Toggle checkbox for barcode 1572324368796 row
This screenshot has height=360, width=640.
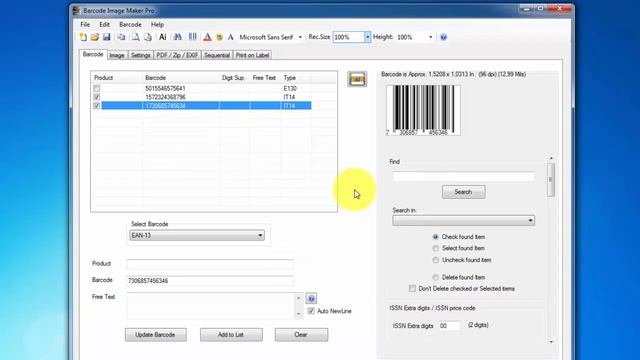point(97,97)
